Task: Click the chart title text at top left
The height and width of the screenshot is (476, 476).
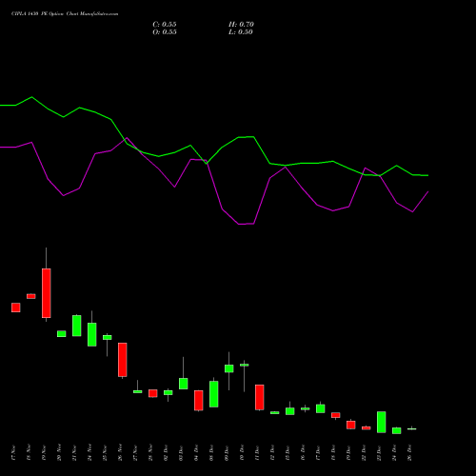Action: 65,14
